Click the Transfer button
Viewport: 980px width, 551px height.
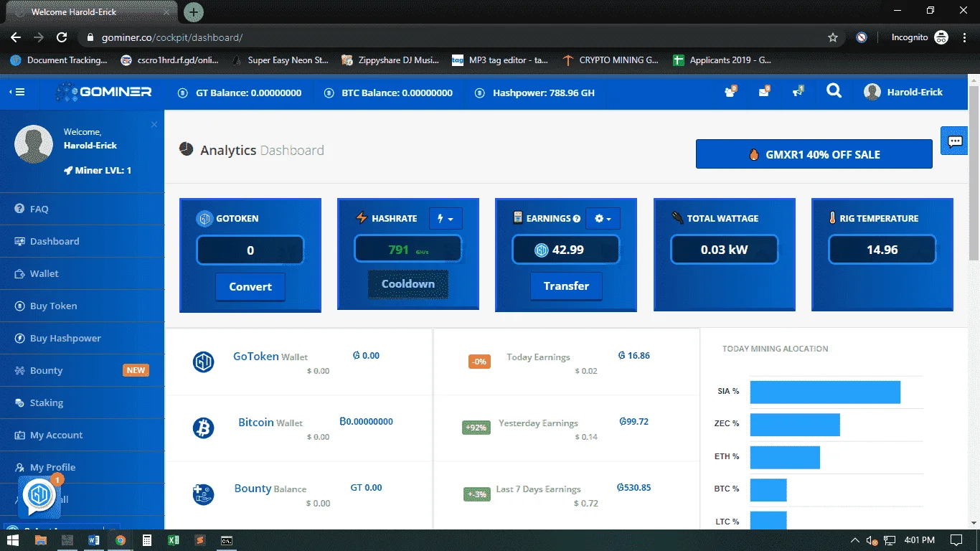[566, 286]
